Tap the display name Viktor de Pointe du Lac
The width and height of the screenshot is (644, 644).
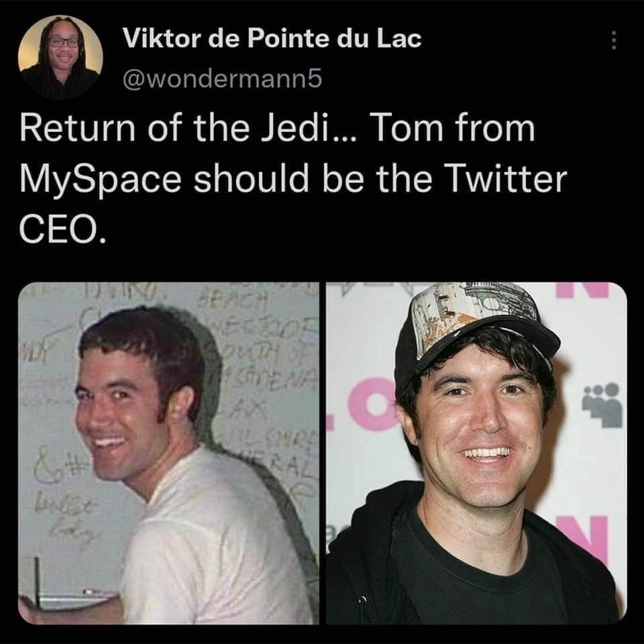pyautogui.click(x=272, y=39)
